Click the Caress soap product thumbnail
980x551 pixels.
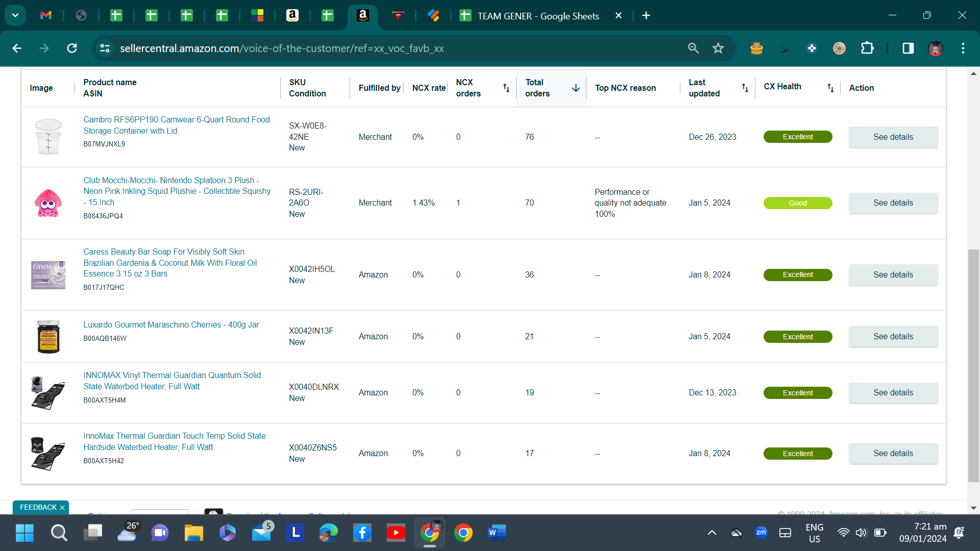(x=48, y=275)
